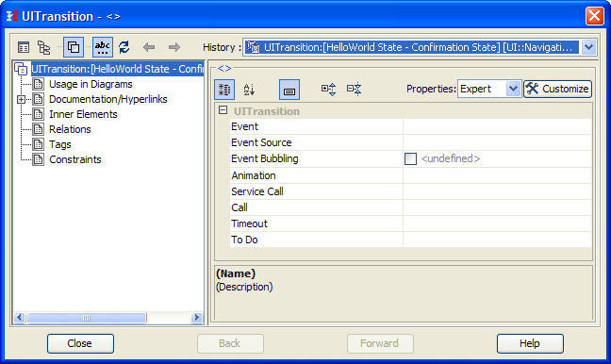Click the collapse all properties icon
The width and height of the screenshot is (611, 364).
tap(354, 90)
